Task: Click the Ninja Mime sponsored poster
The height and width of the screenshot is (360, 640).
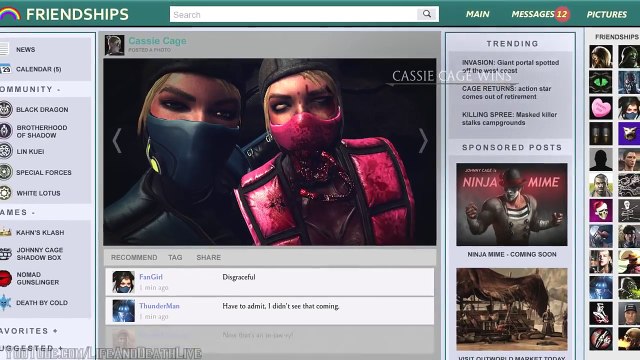Action: (511, 204)
